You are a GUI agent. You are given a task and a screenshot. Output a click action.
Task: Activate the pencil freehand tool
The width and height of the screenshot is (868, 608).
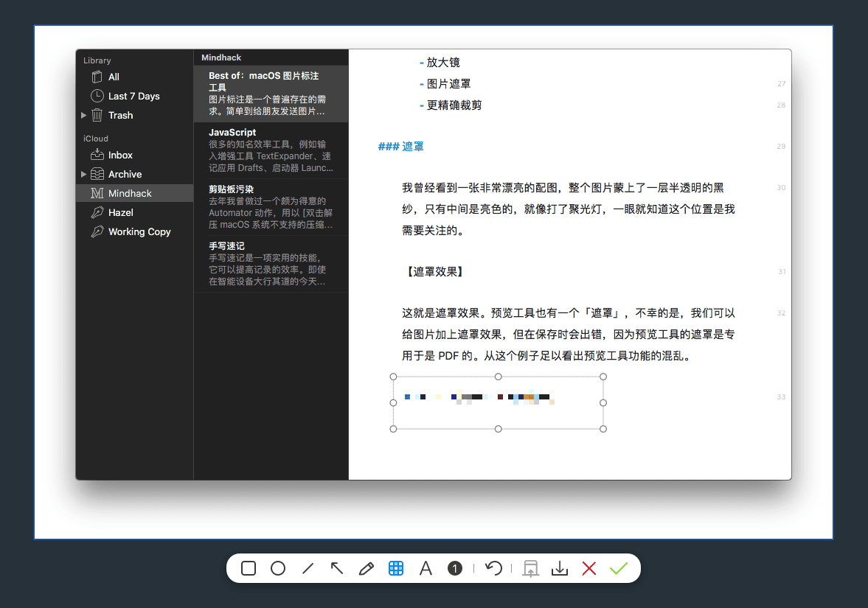click(366, 568)
